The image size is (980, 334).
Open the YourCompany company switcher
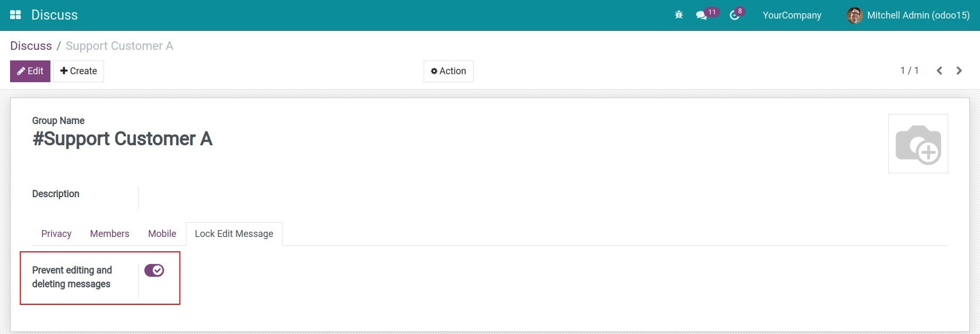point(792,15)
